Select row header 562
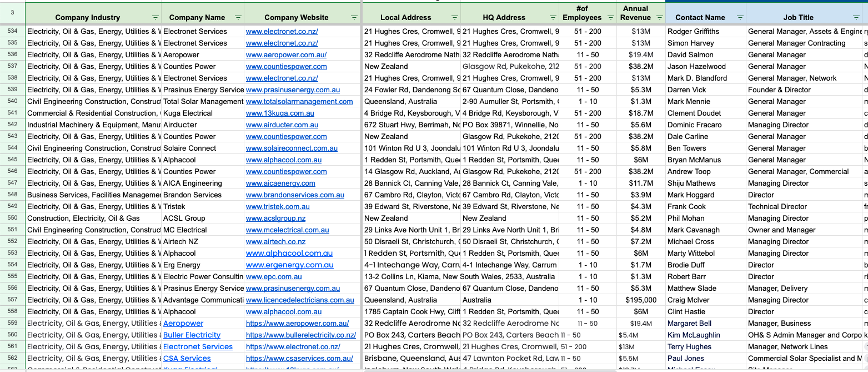The image size is (868, 372). click(x=12, y=358)
